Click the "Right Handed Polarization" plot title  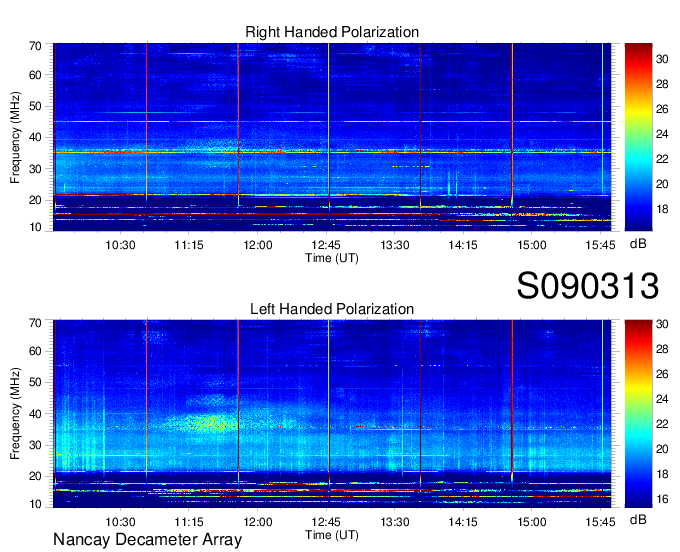pyautogui.click(x=332, y=32)
